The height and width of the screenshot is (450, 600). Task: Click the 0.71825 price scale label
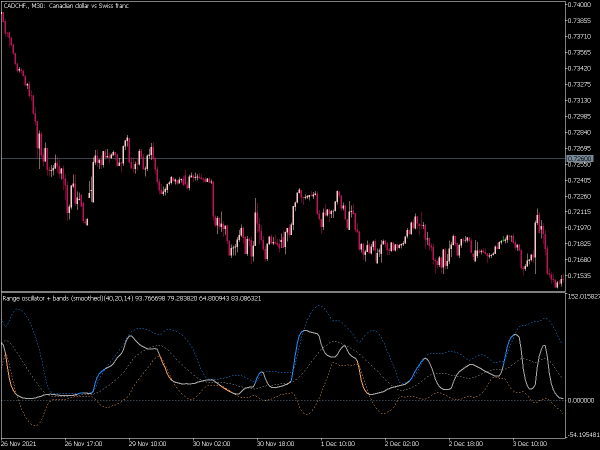[580, 244]
